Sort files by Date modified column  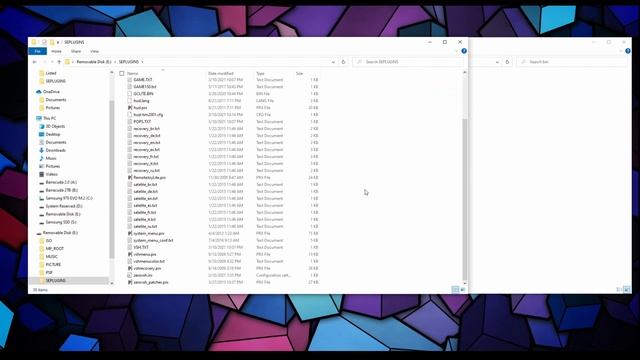[x=221, y=73]
